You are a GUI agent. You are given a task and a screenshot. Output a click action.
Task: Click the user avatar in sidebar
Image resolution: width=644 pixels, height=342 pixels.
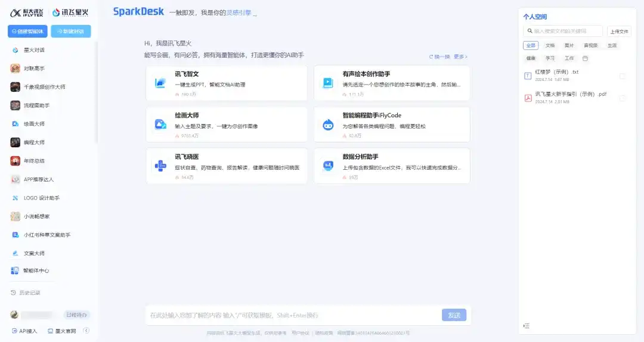pos(14,315)
